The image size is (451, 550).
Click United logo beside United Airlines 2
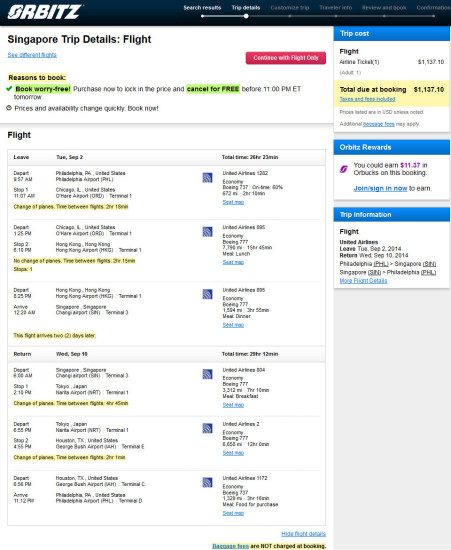click(x=207, y=428)
